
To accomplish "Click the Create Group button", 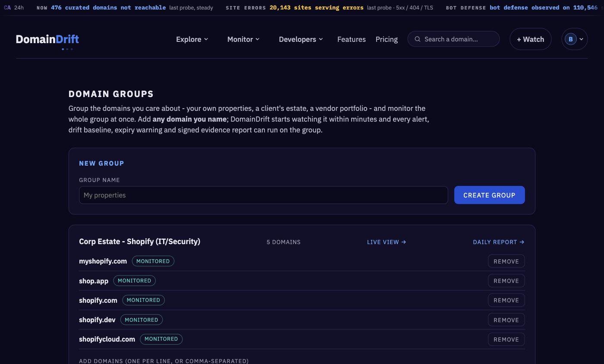I will (489, 195).
